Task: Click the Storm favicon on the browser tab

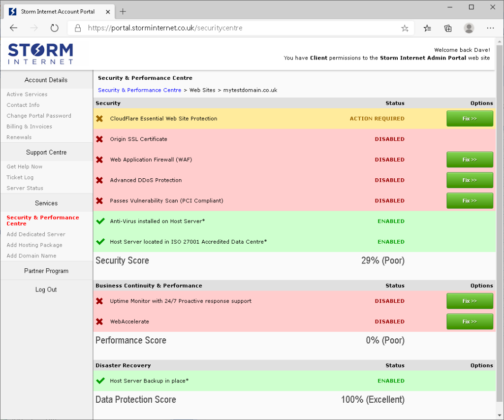Action: pos(12,12)
